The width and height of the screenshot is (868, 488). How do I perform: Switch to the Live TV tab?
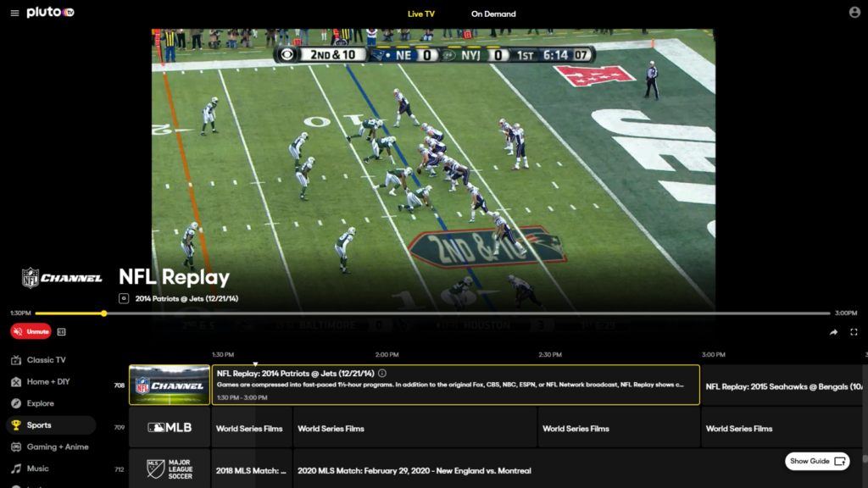pyautogui.click(x=421, y=14)
